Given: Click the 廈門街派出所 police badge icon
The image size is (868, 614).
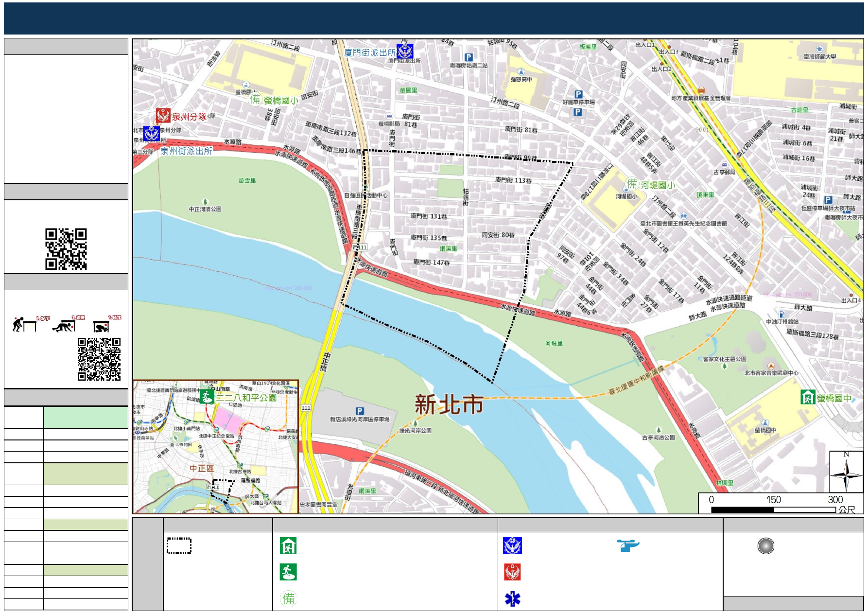Looking at the screenshot, I should (x=405, y=51).
